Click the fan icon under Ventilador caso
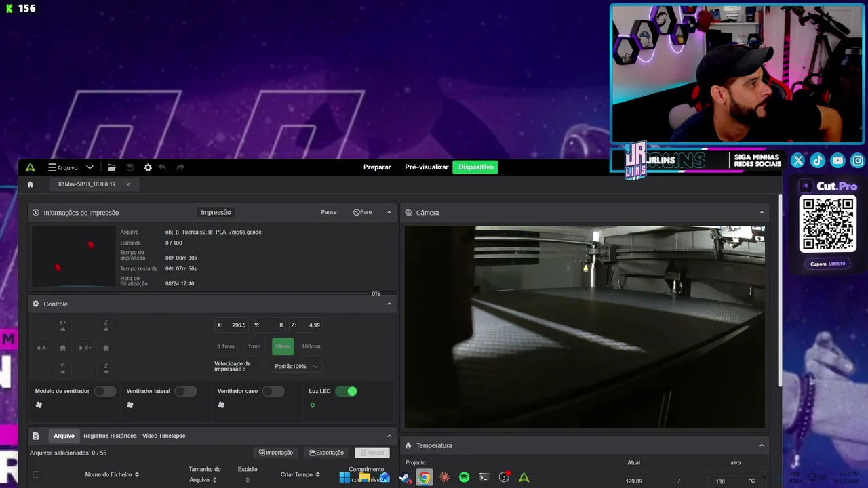 tap(221, 405)
